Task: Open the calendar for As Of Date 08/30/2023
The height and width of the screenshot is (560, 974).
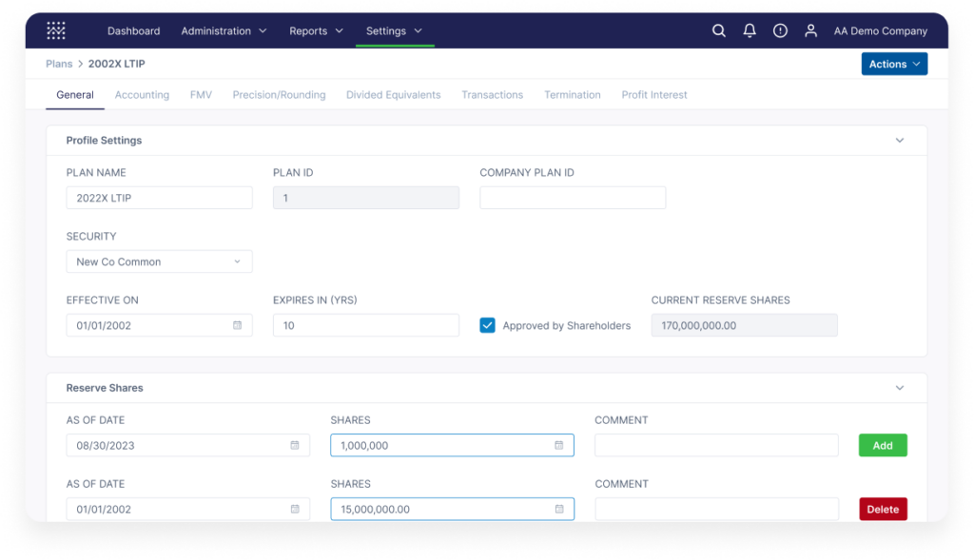Action: click(297, 445)
